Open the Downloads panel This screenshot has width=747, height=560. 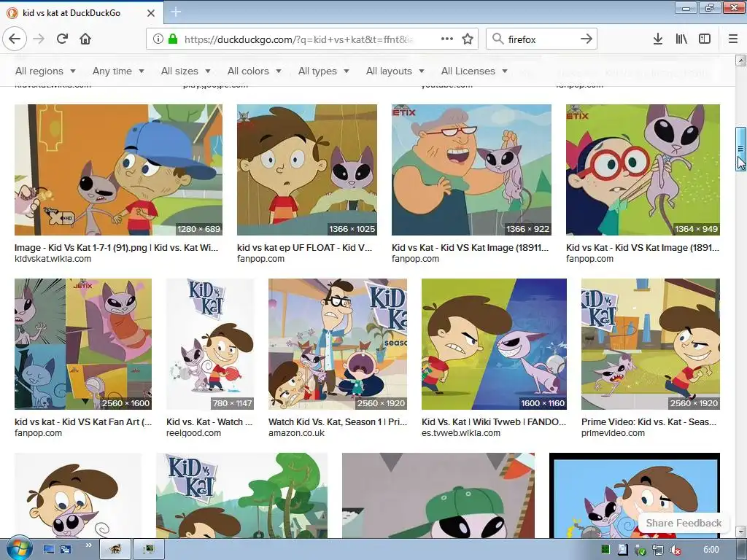click(x=657, y=39)
